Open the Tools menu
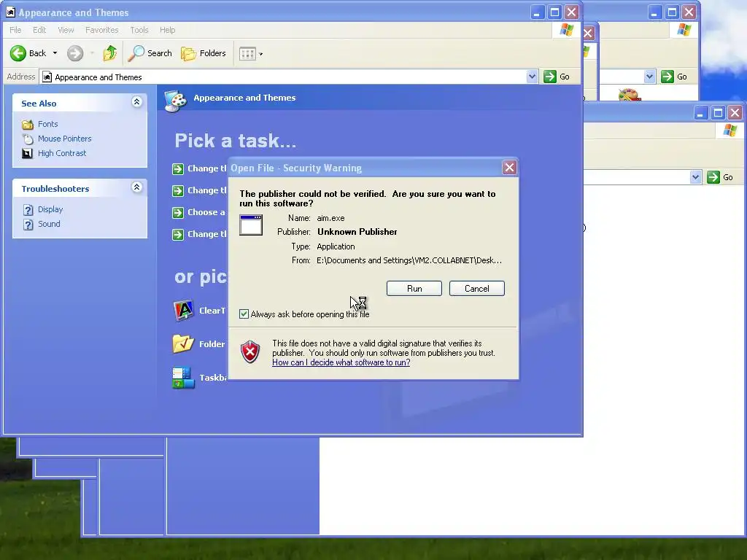Screen dimensions: 747x560 (x=139, y=30)
